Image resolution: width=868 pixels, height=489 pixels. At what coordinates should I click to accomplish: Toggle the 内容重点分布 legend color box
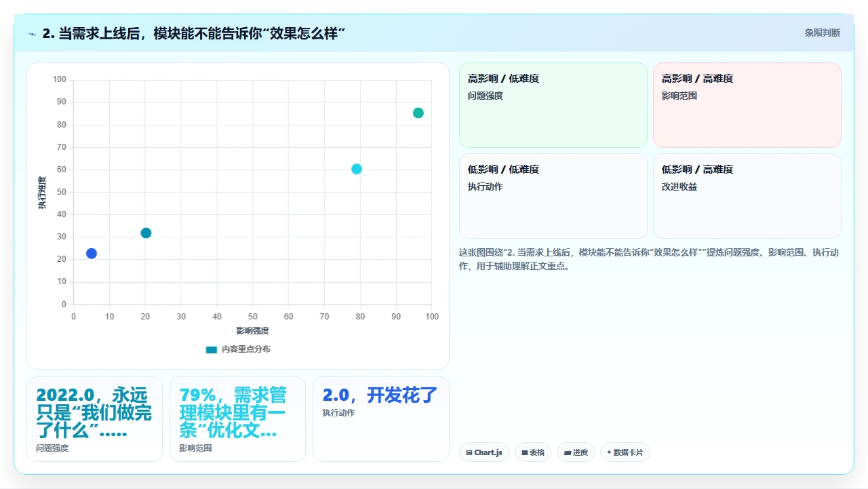(212, 349)
